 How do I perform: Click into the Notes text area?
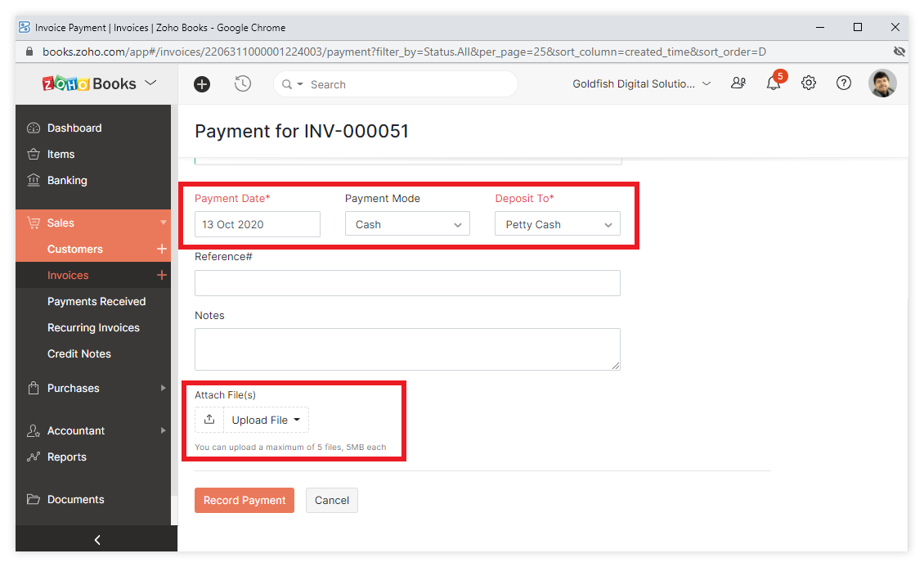(x=407, y=349)
